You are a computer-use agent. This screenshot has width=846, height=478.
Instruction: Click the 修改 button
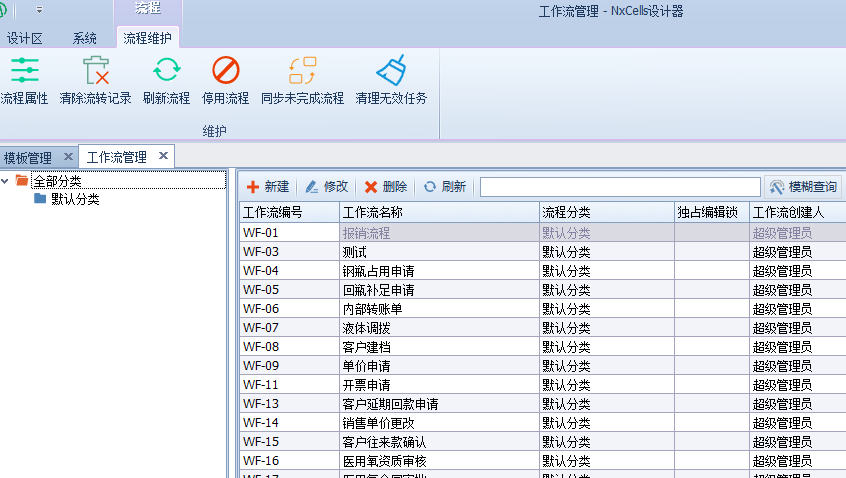point(327,187)
